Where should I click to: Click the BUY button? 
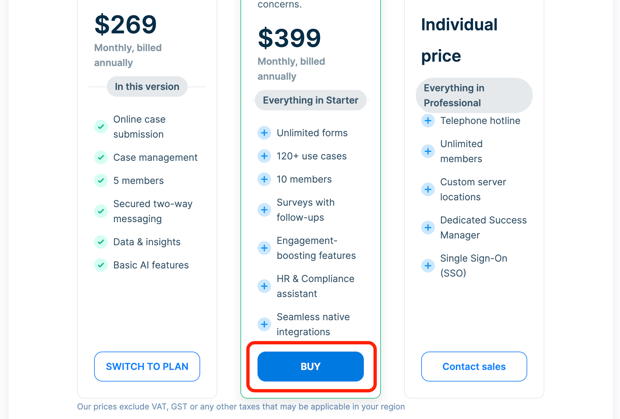(310, 366)
